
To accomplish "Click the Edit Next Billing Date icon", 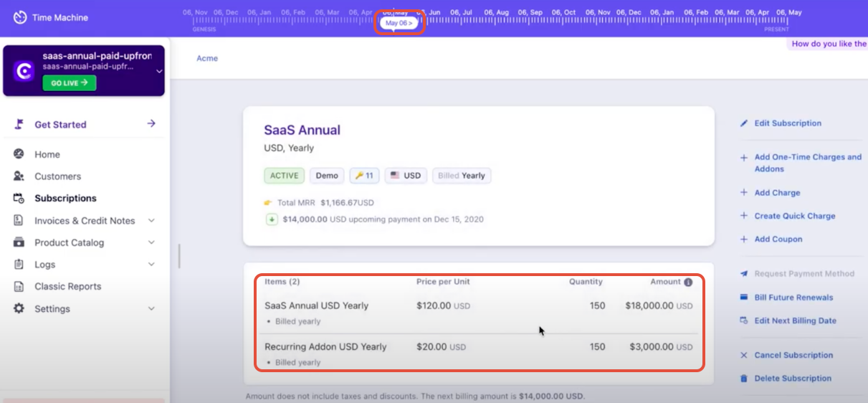I will tap(744, 321).
